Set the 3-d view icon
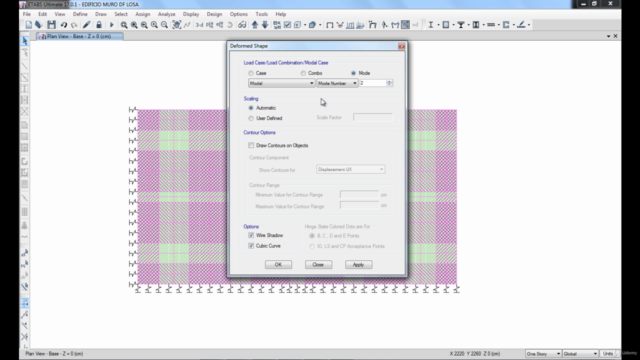Viewport: 640px width, 360px height. click(x=200, y=25)
